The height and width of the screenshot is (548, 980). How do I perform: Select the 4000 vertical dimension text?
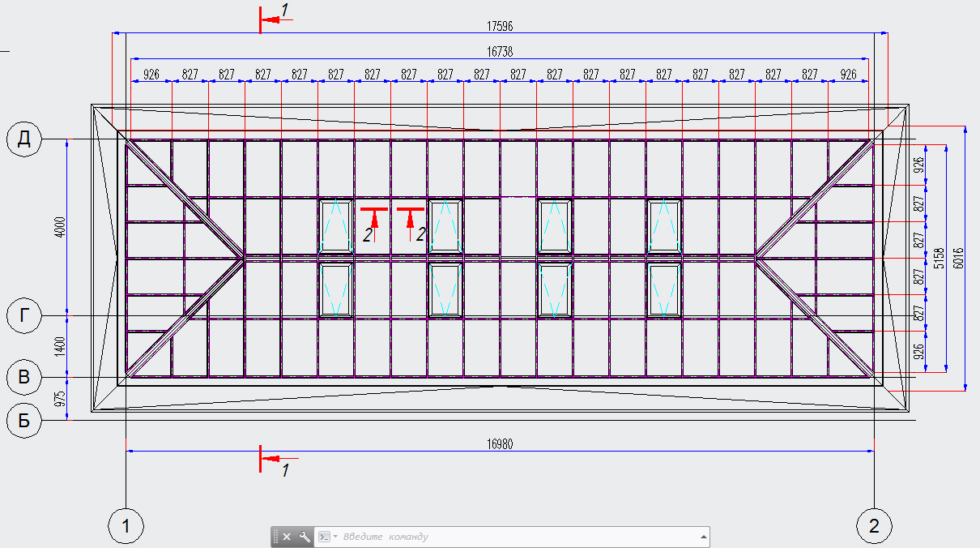60,227
